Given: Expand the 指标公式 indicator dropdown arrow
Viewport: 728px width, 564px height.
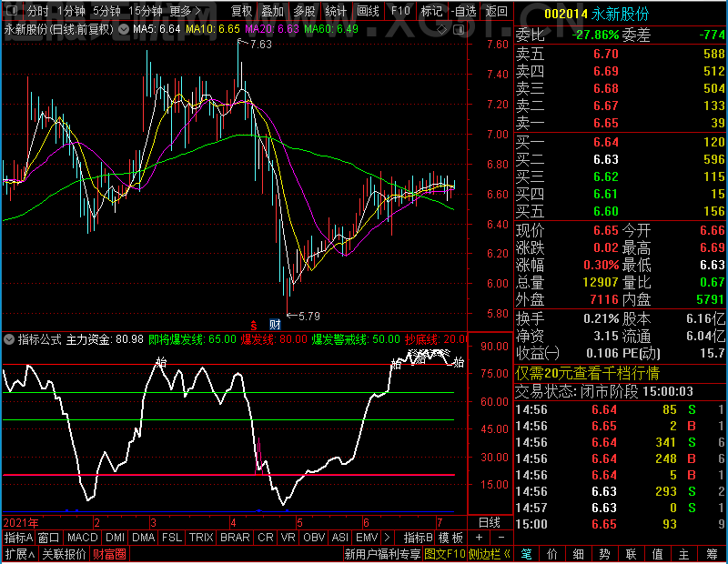Looking at the screenshot, I should 9,339.
